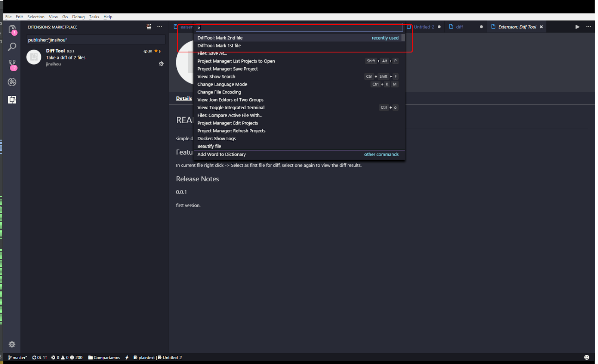The width and height of the screenshot is (598, 364).
Task: Open the Manage gear in activity bar
Action: coord(12,344)
